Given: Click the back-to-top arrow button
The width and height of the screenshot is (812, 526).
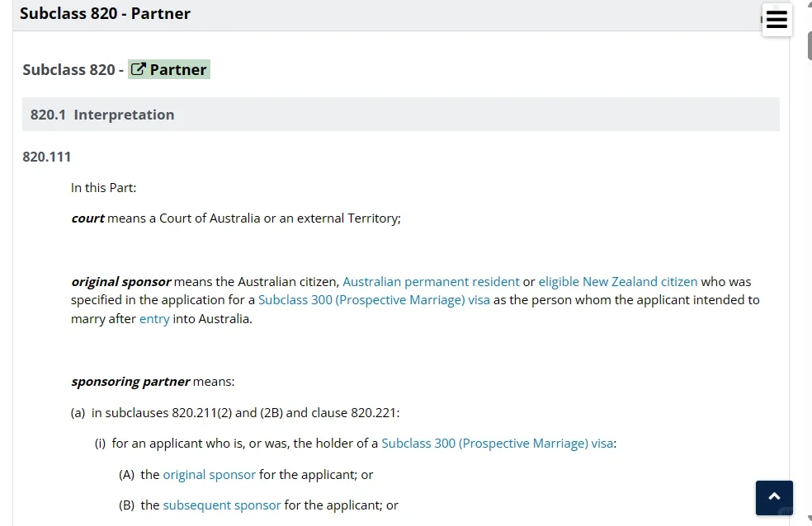Looking at the screenshot, I should [774, 497].
